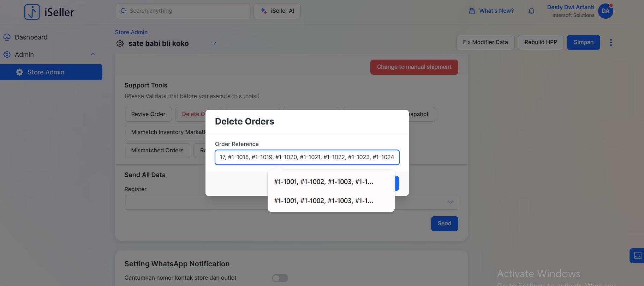Open Dashboard from the sidebar

tap(31, 37)
